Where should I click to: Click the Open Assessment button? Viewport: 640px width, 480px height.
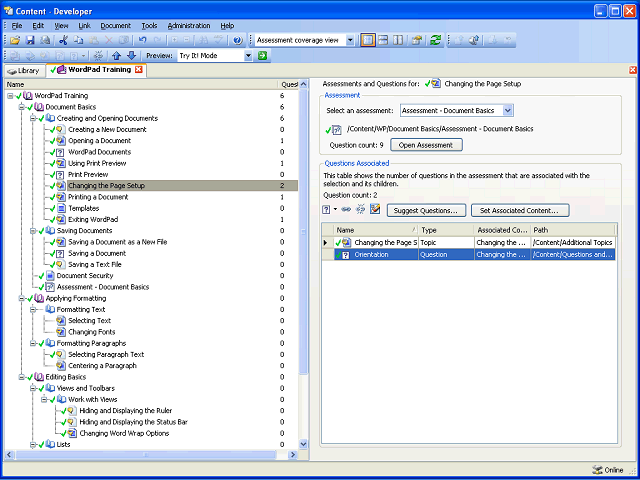click(426, 145)
